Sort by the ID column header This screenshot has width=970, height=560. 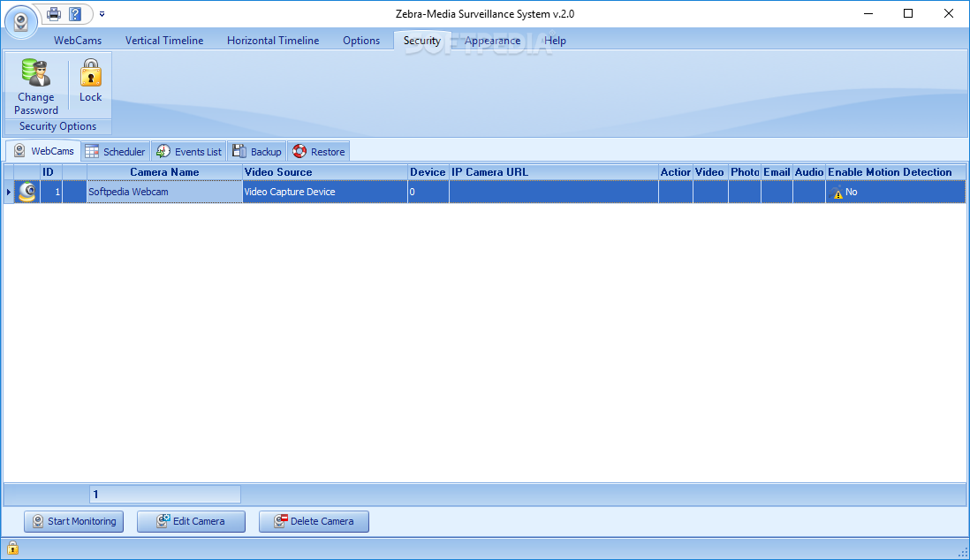(x=50, y=172)
